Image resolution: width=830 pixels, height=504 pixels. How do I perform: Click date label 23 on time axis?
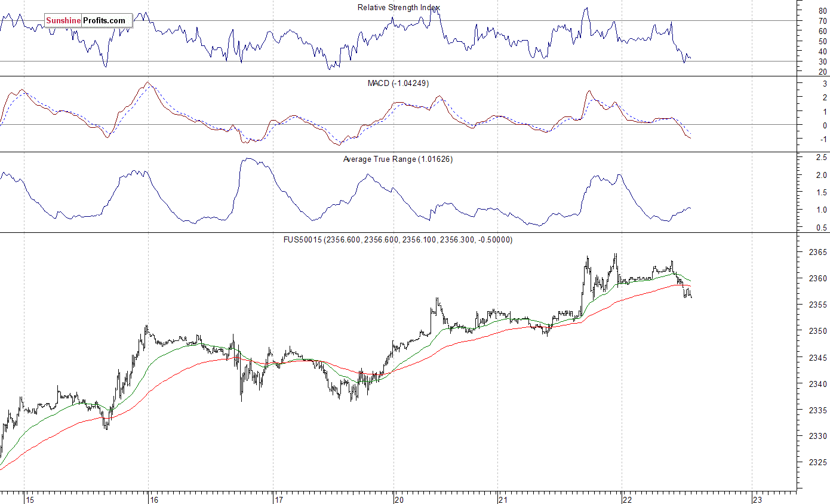(x=758, y=499)
